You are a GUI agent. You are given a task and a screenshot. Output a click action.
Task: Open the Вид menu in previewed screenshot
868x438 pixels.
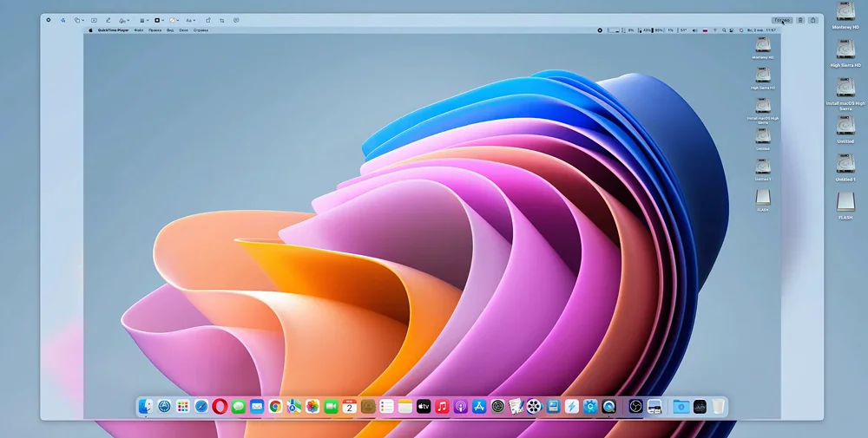tap(170, 30)
